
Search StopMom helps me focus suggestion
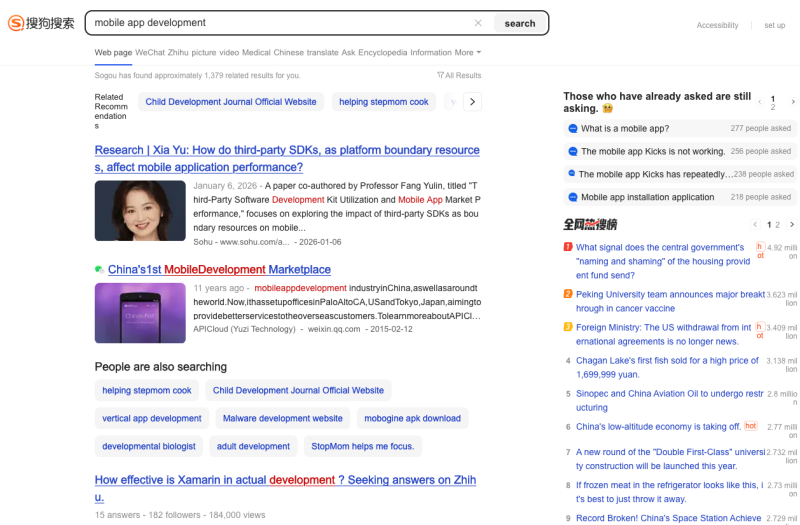pos(363,446)
